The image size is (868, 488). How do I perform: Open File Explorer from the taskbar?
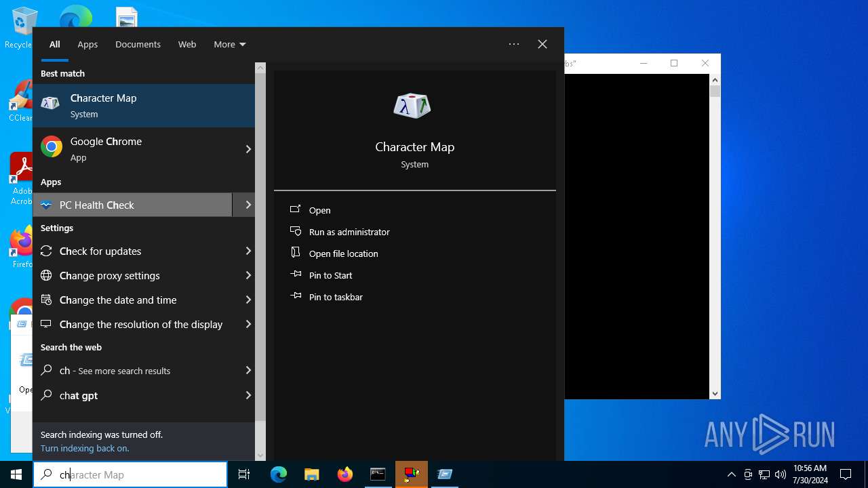point(312,474)
